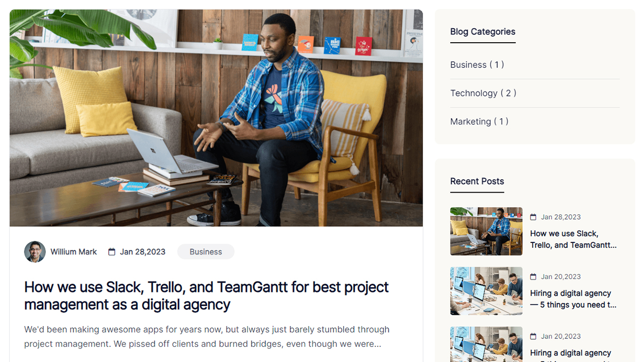The height and width of the screenshot is (362, 644).
Task: Click the Jan 28,2023 date in main post
Action: click(142, 252)
